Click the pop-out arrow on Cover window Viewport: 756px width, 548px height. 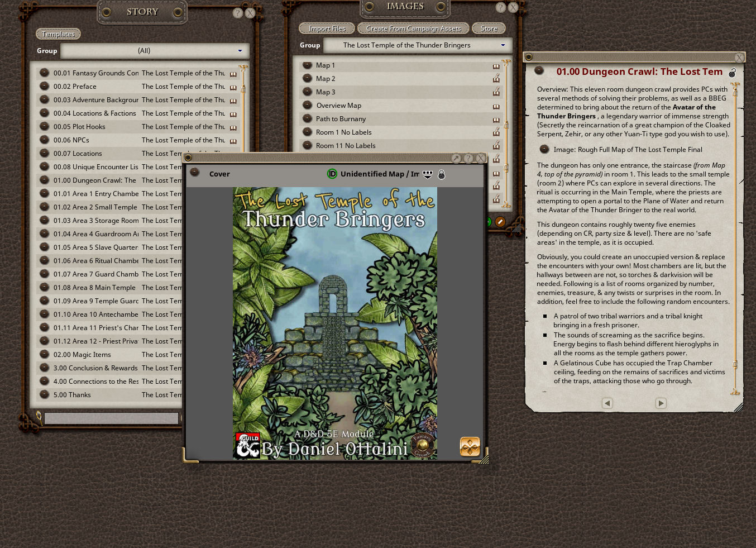(x=456, y=159)
